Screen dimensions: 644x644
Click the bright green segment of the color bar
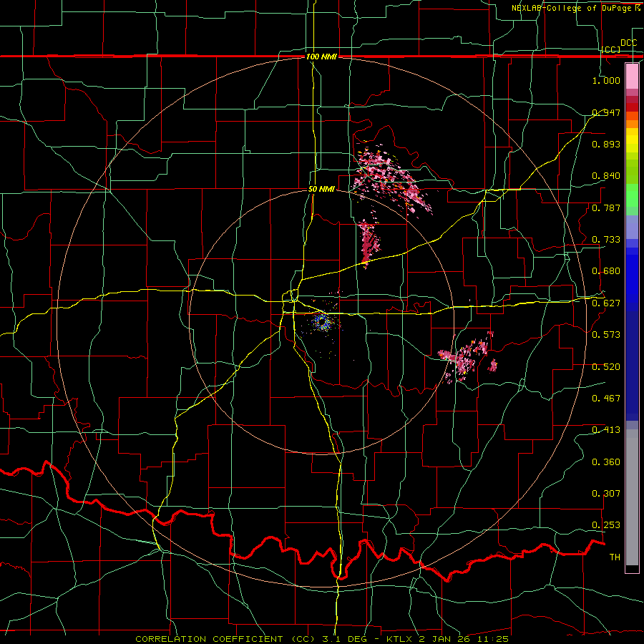632,195
